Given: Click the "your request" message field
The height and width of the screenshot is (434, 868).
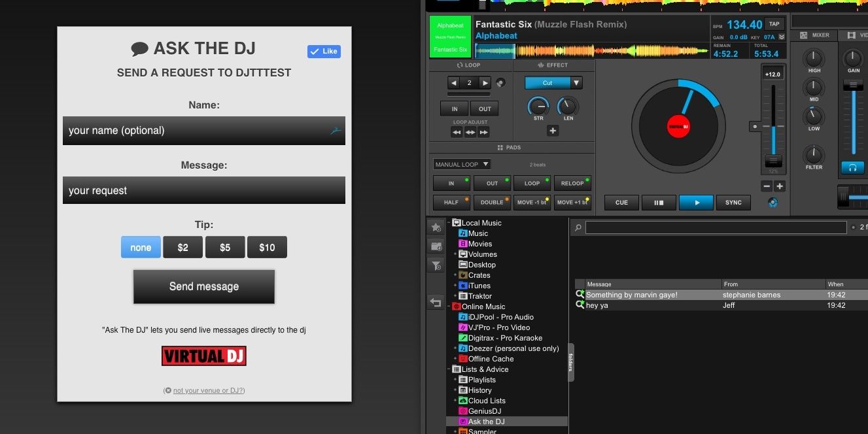Looking at the screenshot, I should (x=203, y=190).
